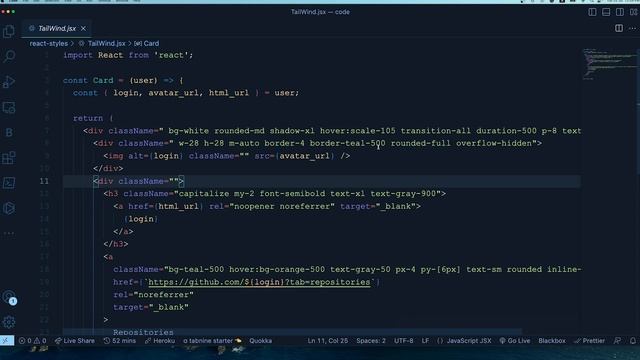
Task: Open notifications bell in status bar
Action: (x=633, y=340)
